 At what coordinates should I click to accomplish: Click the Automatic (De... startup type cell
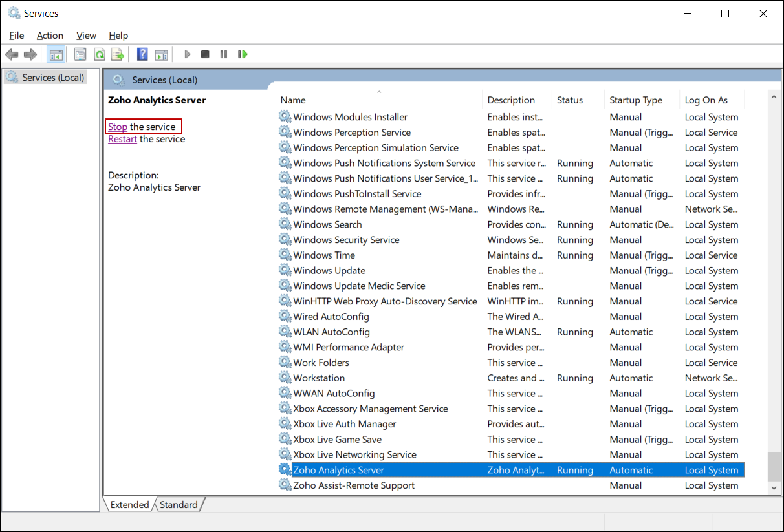coord(642,224)
